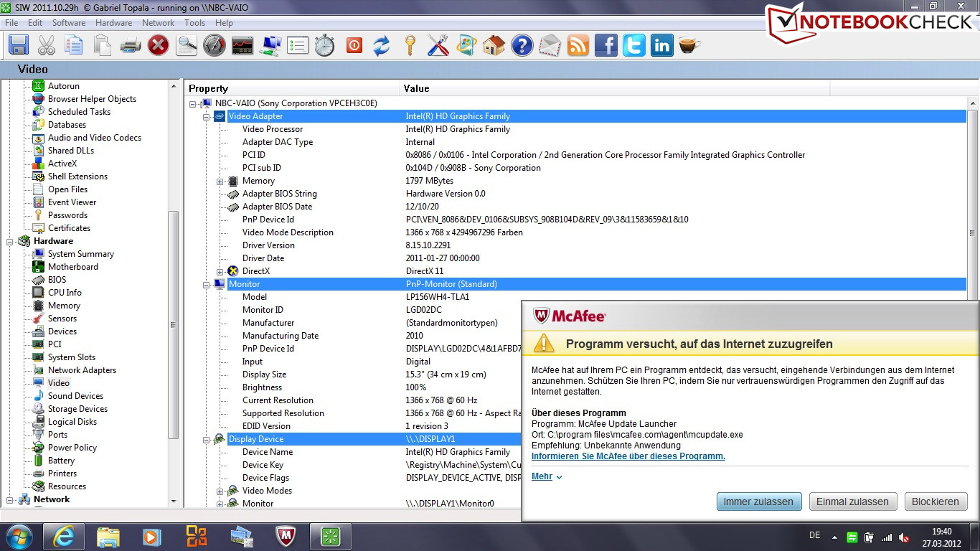Expand the Mehr details in McAfee popup
Screen dimensions: 980x551
pyautogui.click(x=547, y=476)
